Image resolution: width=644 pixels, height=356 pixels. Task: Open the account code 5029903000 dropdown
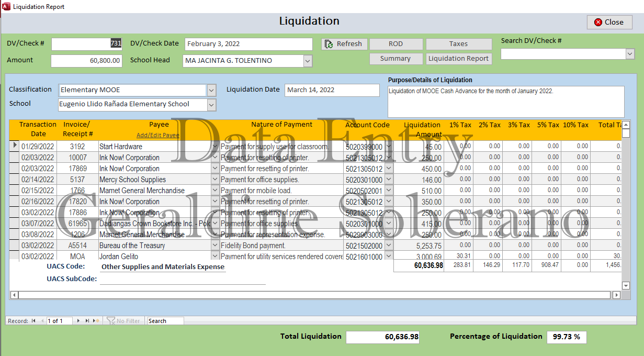(389, 235)
